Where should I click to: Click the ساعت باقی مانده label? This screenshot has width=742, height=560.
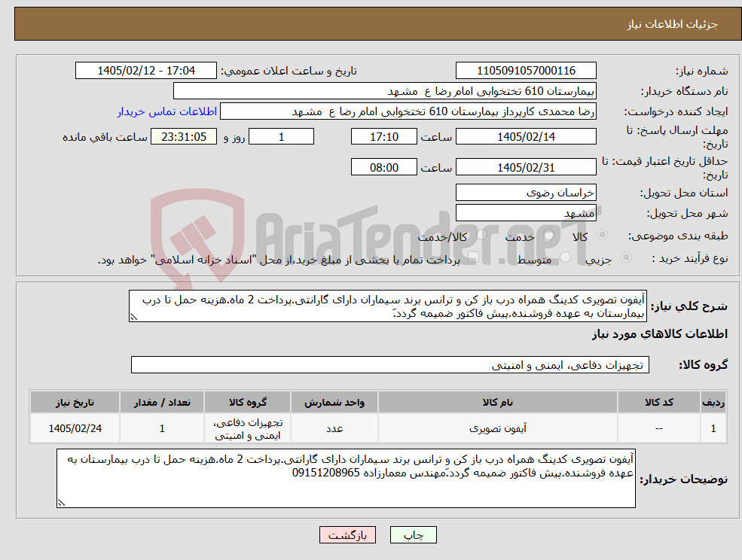(x=105, y=137)
